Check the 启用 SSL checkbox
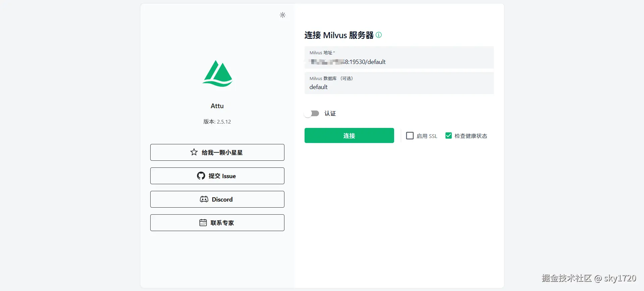 tap(410, 136)
